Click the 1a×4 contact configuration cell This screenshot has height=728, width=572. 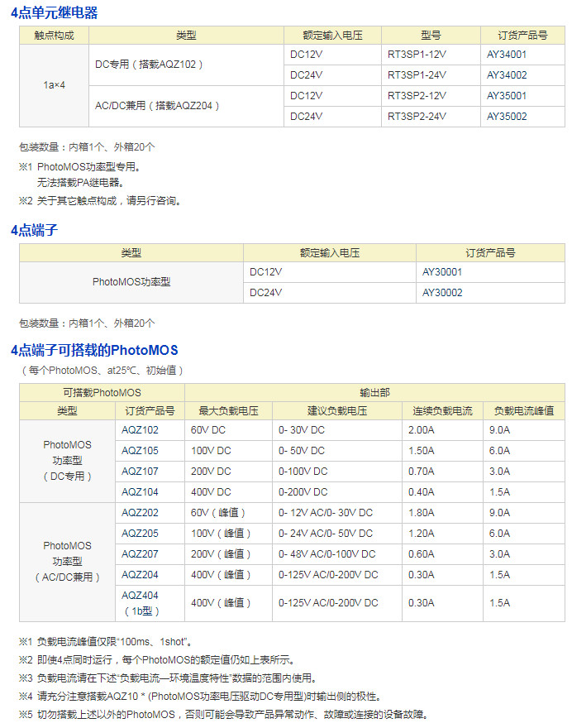click(55, 85)
